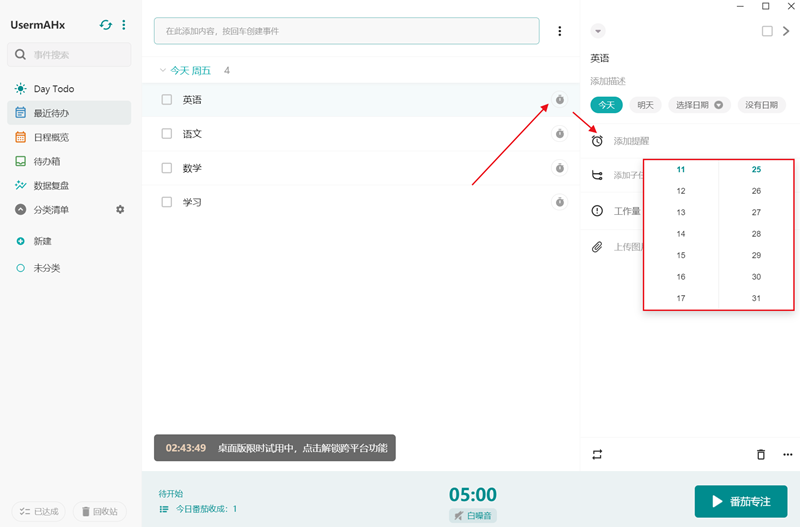
Task: Click 添加描述 to add a description
Action: [x=608, y=81]
